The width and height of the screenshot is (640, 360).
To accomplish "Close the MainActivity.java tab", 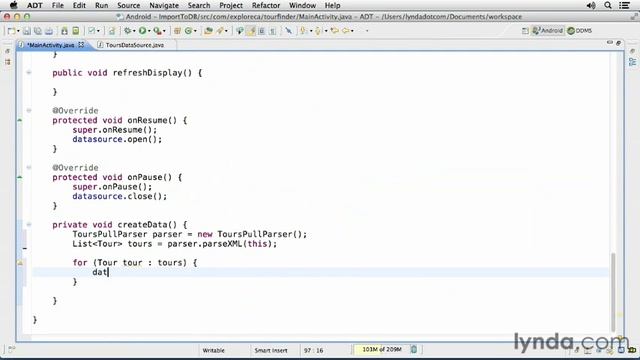I will click(81, 45).
